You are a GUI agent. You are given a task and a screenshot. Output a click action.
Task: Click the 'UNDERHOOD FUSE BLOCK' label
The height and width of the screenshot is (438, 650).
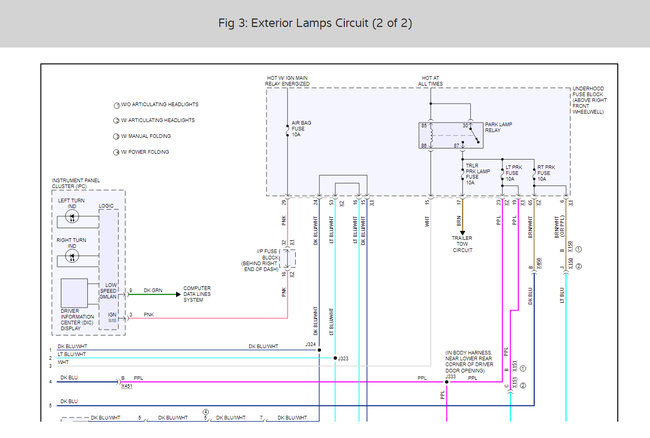pyautogui.click(x=589, y=100)
